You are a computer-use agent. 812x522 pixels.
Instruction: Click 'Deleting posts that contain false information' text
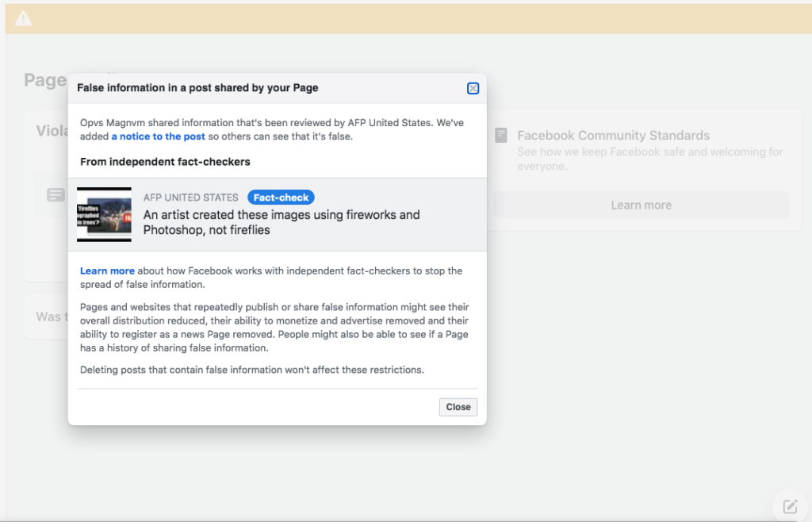[x=251, y=370]
